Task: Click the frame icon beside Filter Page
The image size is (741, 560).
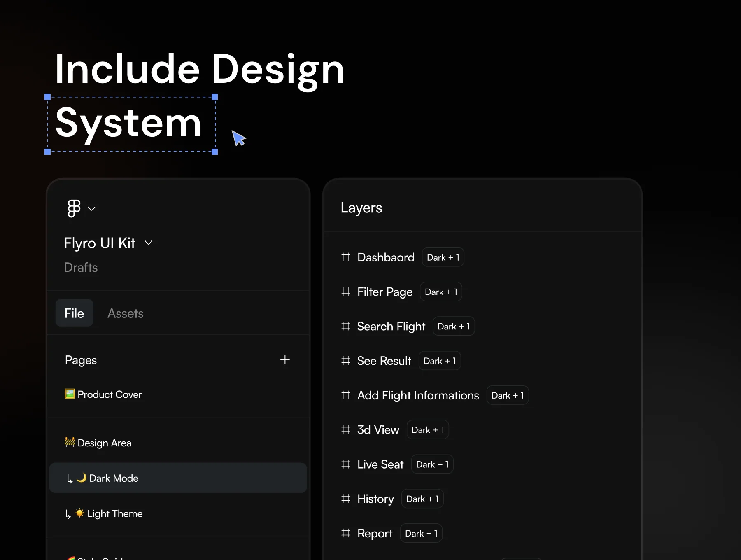Action: coord(346,292)
